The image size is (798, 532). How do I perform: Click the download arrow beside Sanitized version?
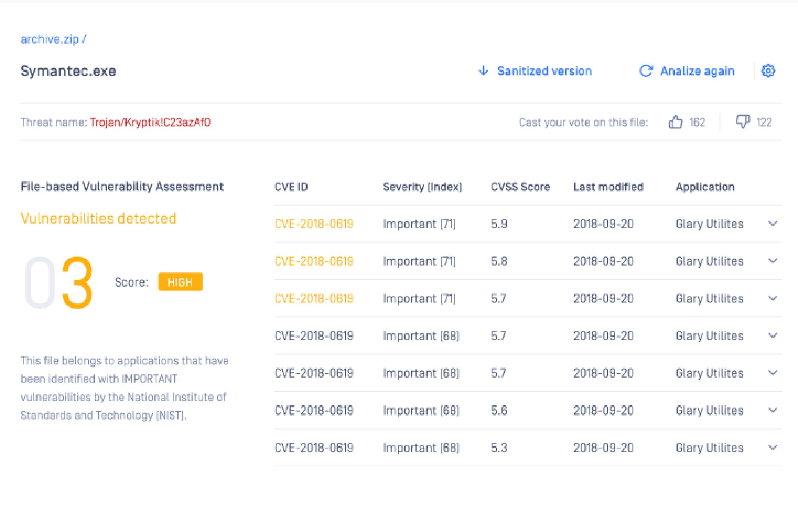pos(483,71)
